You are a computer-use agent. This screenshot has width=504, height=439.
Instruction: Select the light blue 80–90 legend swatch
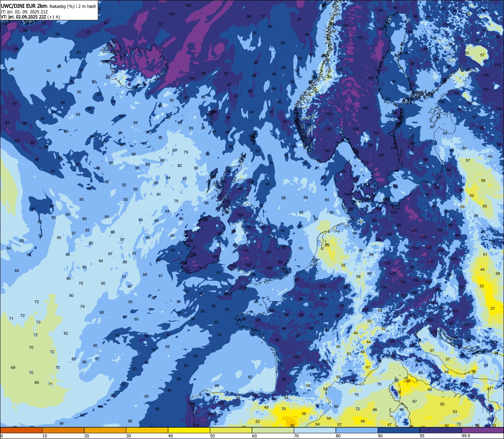[x=357, y=430]
